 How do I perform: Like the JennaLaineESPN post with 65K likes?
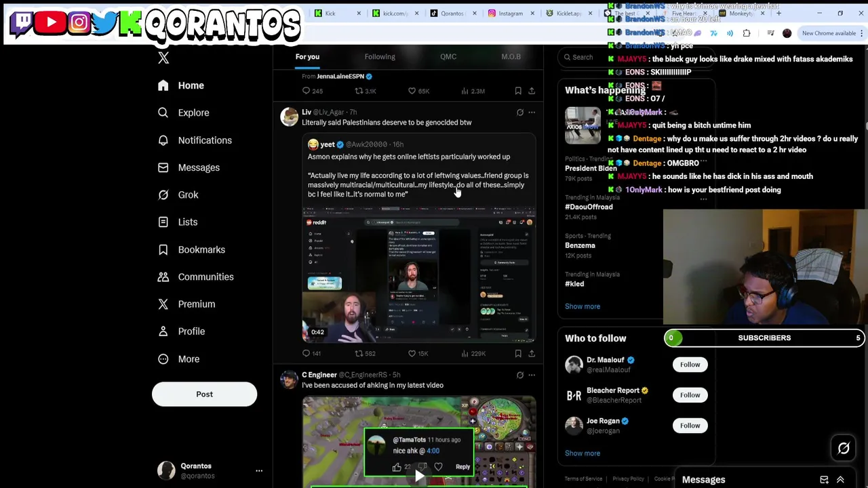[x=418, y=91]
